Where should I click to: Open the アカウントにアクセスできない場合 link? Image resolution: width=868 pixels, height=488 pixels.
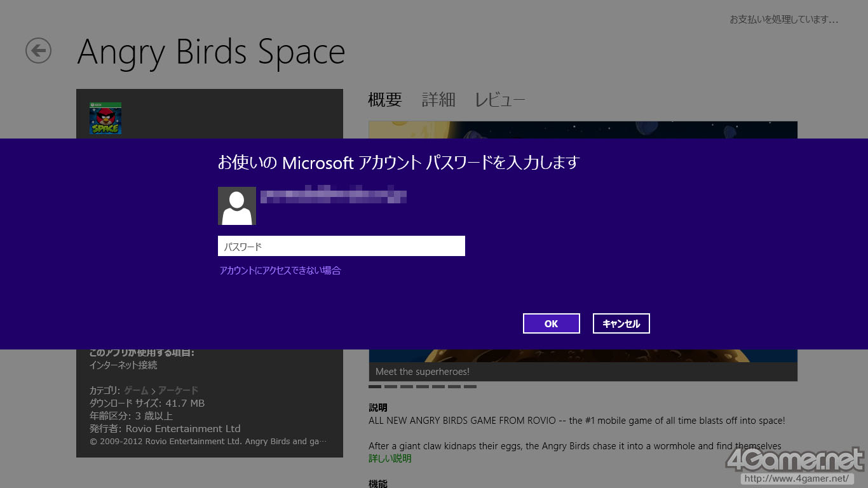[280, 271]
